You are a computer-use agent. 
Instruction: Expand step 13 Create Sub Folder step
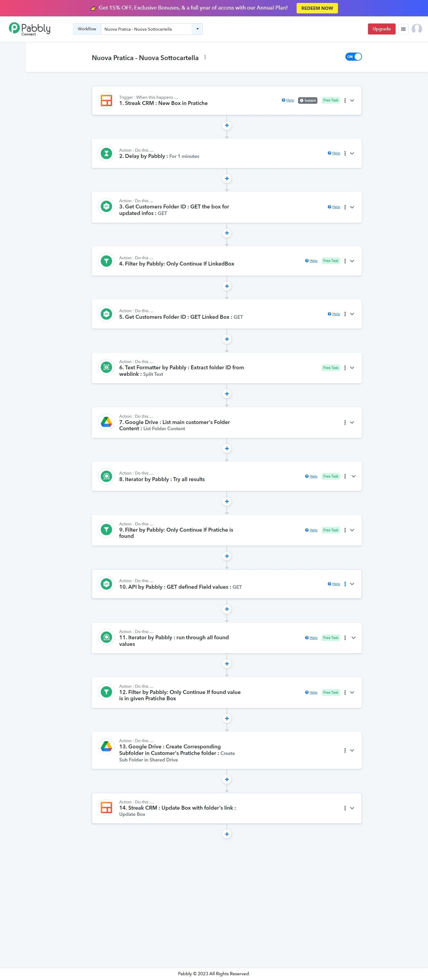pyautogui.click(x=352, y=750)
